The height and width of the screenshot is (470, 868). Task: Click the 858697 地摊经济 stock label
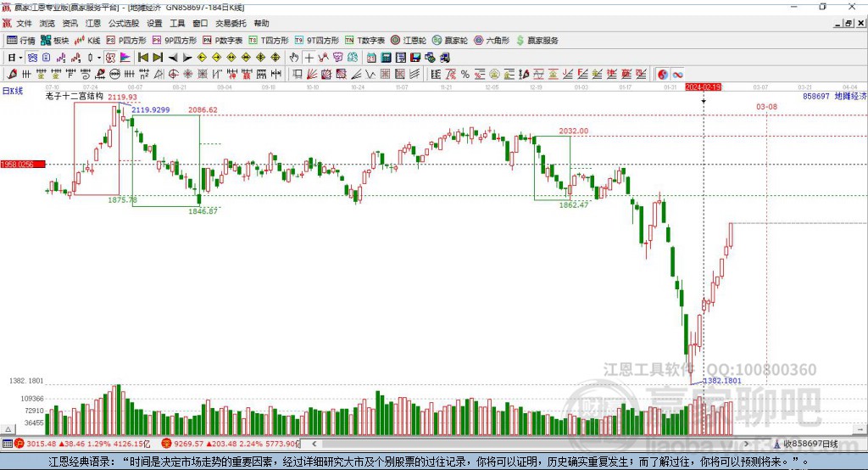click(x=834, y=96)
